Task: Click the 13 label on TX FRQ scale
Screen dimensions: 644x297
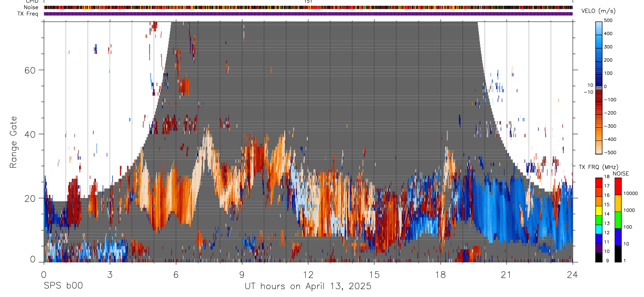Action: click(607, 224)
